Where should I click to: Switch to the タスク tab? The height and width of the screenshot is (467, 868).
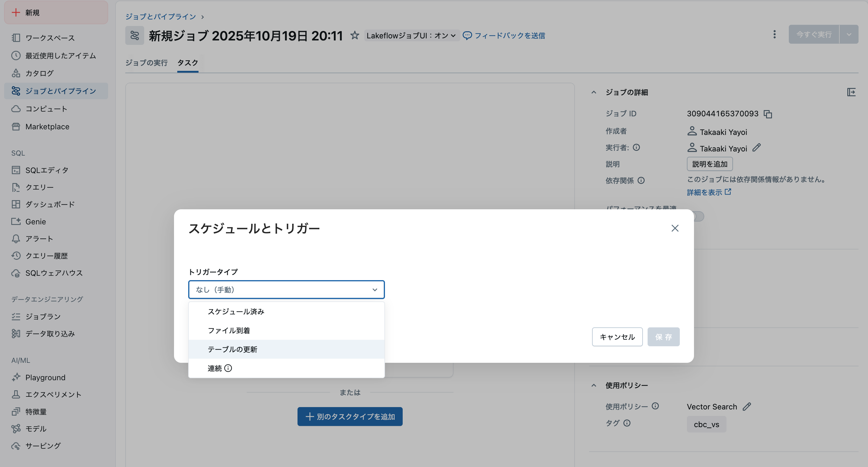[188, 63]
